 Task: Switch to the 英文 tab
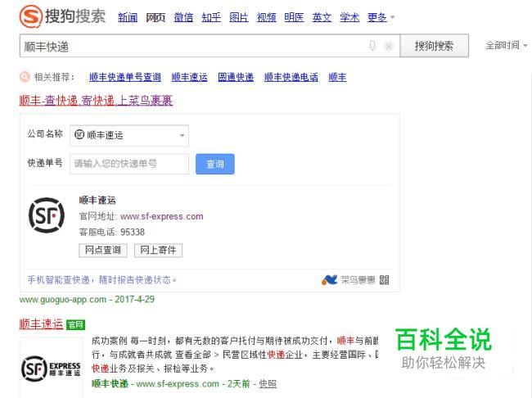click(322, 17)
